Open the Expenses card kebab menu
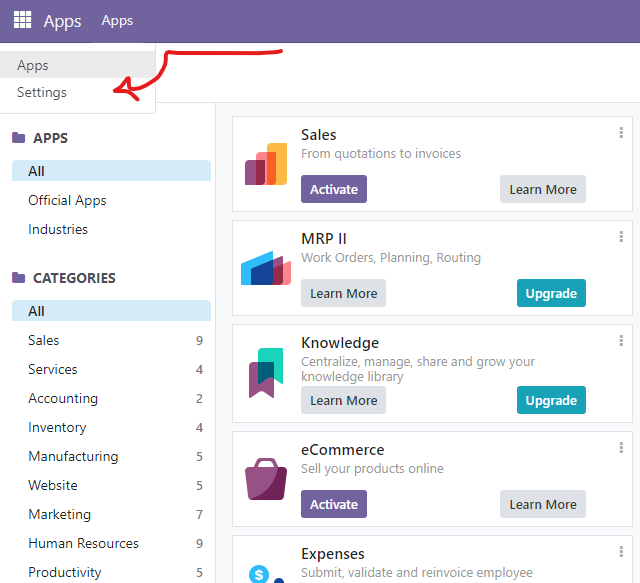640x583 pixels. tap(621, 552)
